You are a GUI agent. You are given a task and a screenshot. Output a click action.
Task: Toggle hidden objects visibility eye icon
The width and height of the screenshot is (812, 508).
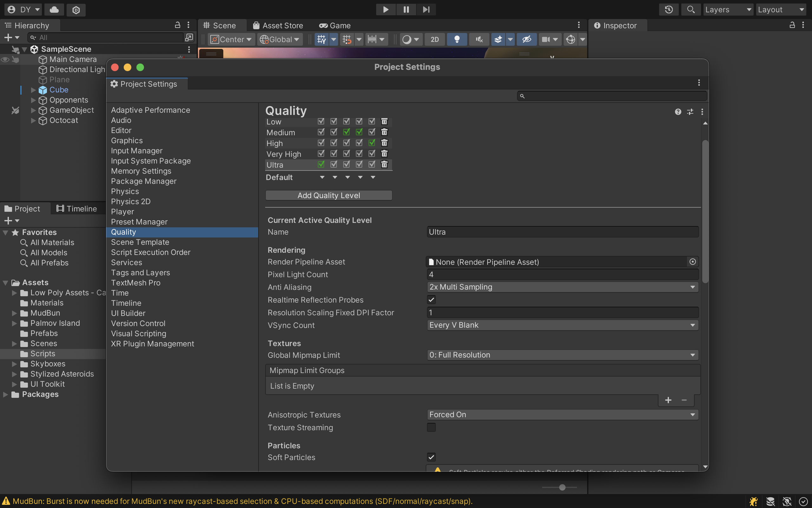pyautogui.click(x=527, y=39)
